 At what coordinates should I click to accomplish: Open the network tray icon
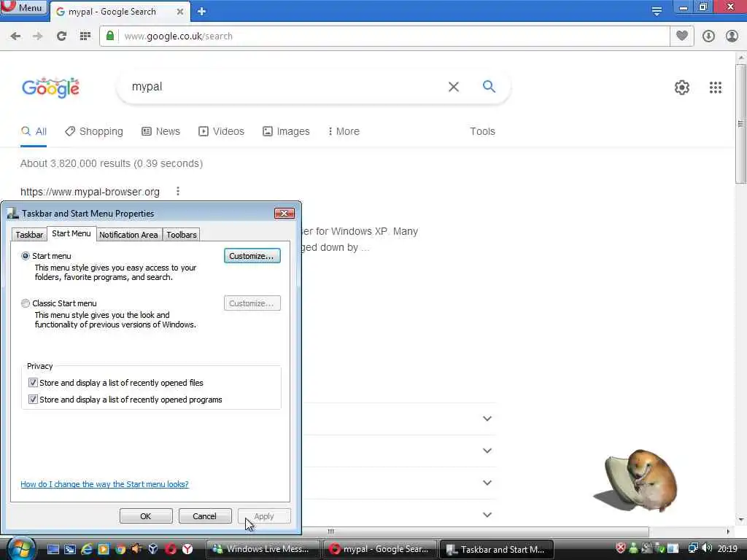[693, 548]
